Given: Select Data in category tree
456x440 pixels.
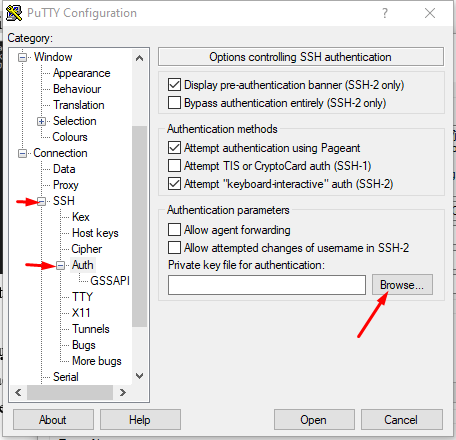Looking at the screenshot, I should click(x=64, y=169).
